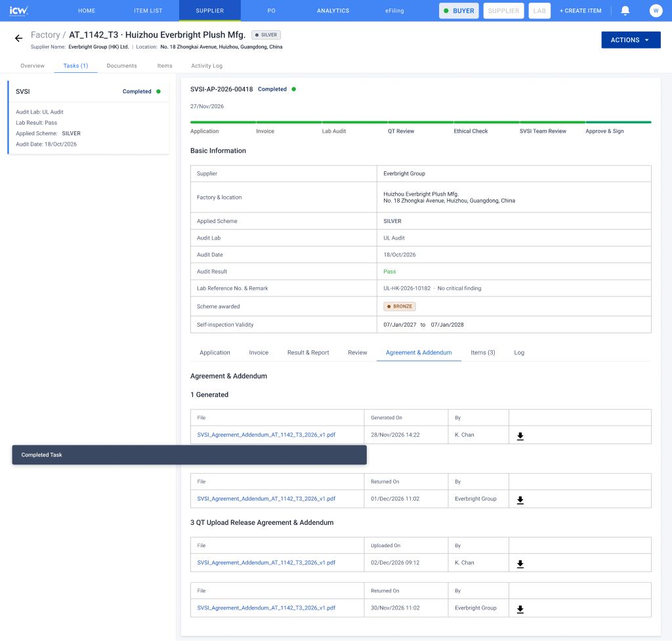The image size is (672, 641).
Task: Click the ICW logo
Action: click(x=19, y=10)
